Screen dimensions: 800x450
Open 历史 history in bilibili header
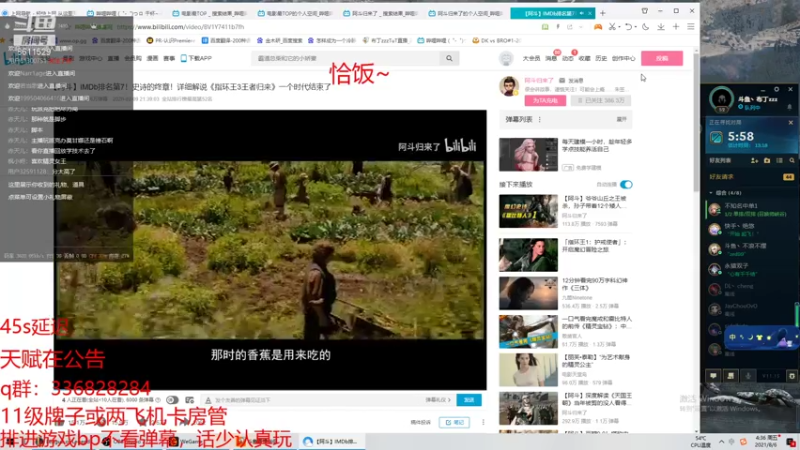click(601, 59)
